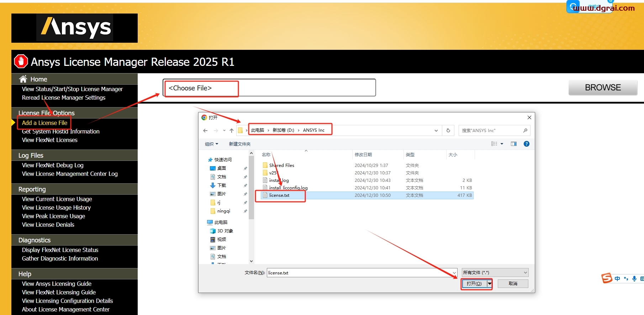Select the install_licconfig.log file
Image resolution: width=644 pixels, height=315 pixels.
pos(288,188)
